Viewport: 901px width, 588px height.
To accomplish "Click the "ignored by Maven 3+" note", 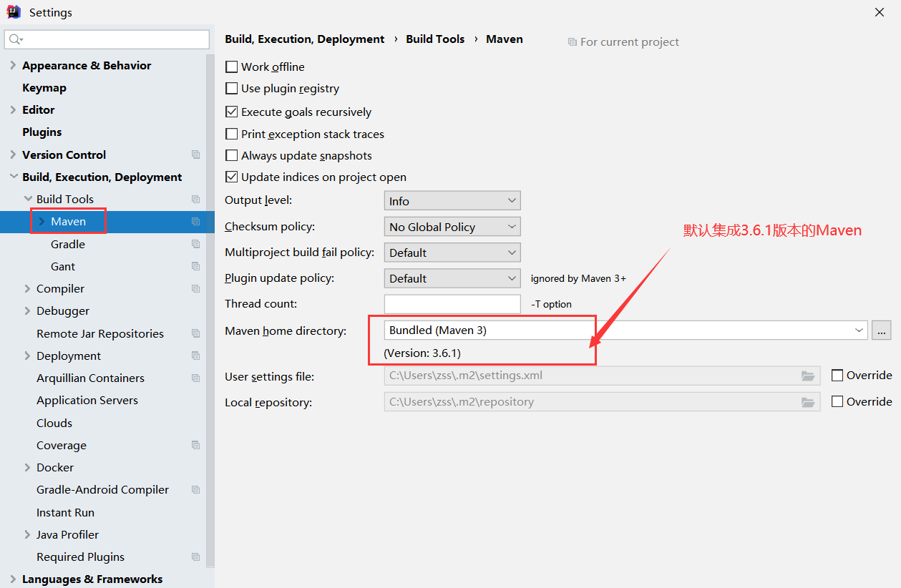I will click(578, 278).
